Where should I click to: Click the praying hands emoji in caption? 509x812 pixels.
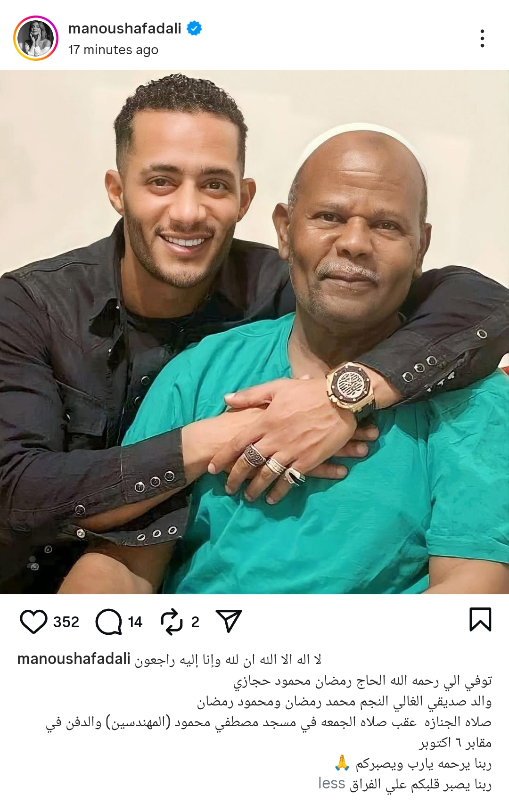342,763
